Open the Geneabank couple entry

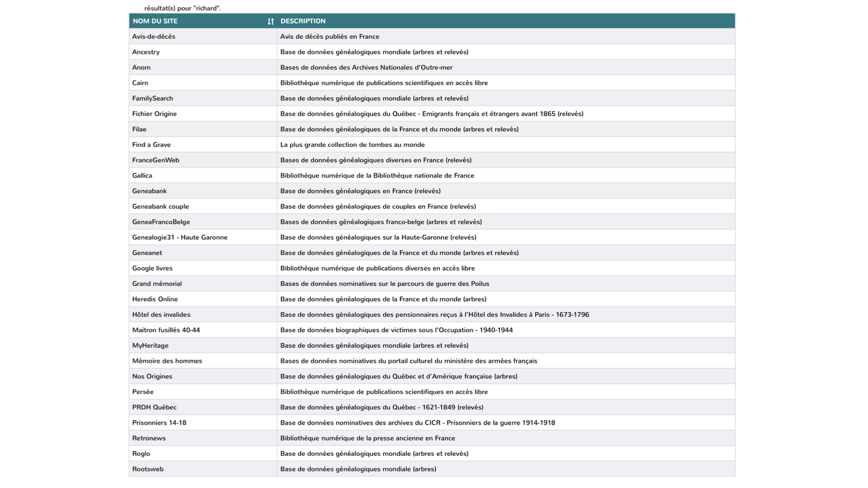[x=160, y=206]
